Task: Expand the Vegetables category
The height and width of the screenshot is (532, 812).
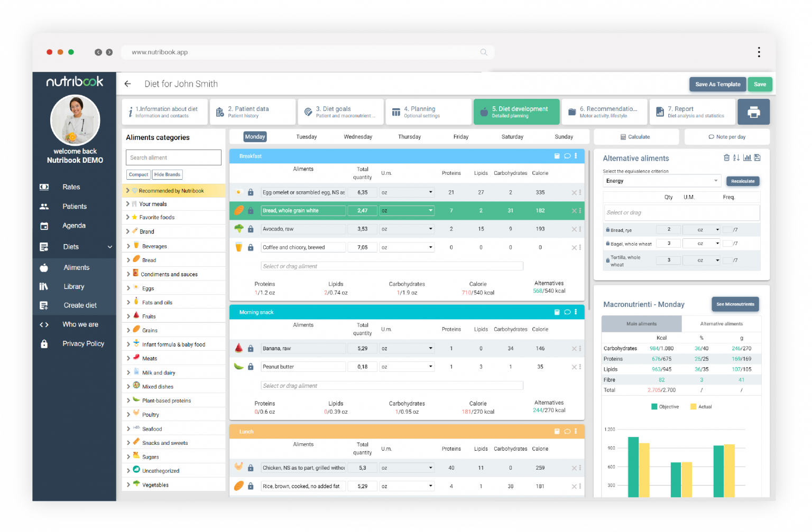Action: coord(128,484)
